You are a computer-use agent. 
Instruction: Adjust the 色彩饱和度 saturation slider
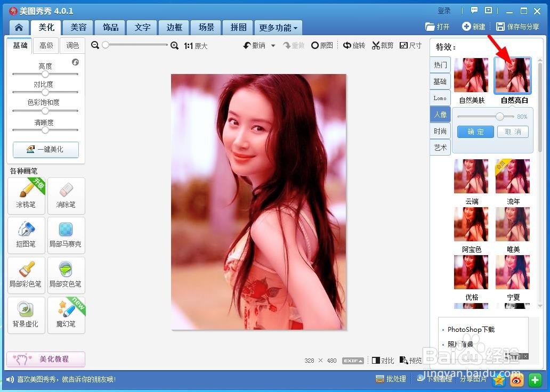45,111
